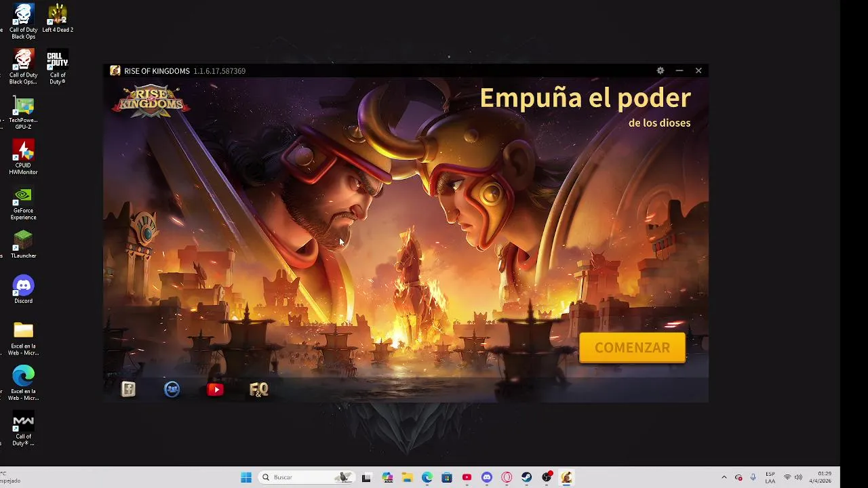Image resolution: width=868 pixels, height=488 pixels.
Task: Open the F&Q help icon
Action: pyautogui.click(x=259, y=389)
